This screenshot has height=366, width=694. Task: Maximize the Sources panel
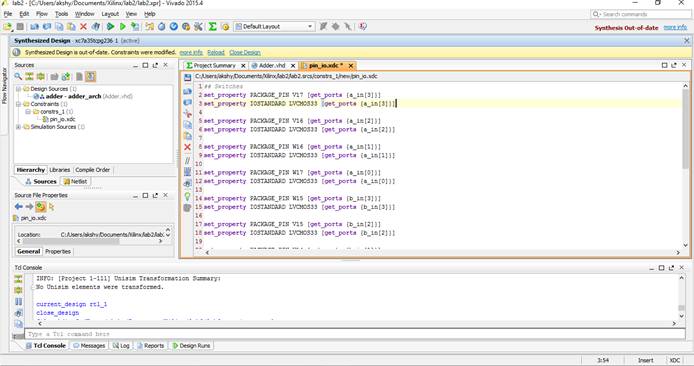pos(145,65)
